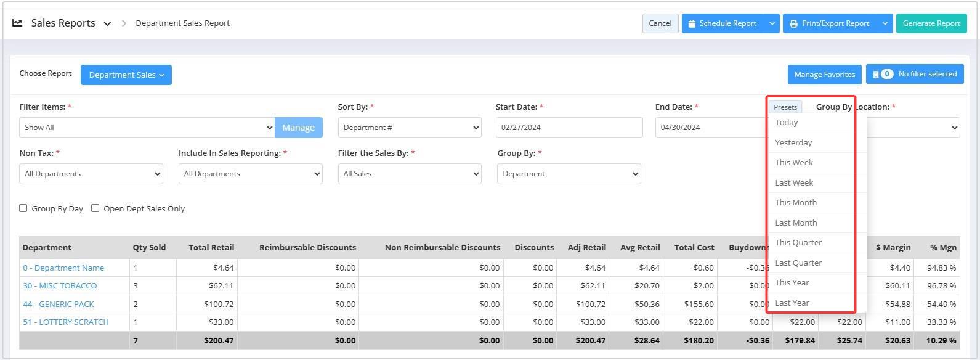Viewport: 980px width, 360px height.
Task: Click the Start Date input field
Action: (569, 128)
